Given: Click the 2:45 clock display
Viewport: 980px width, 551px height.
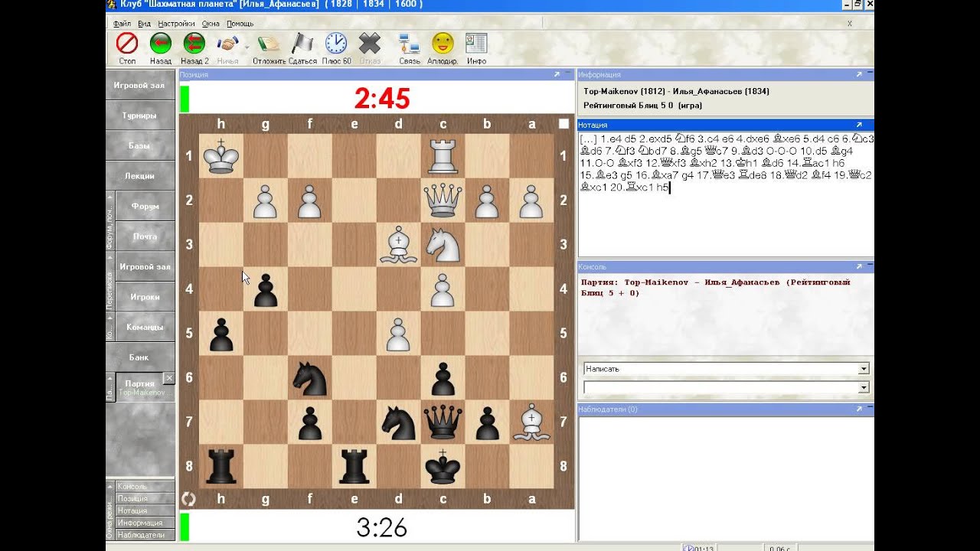Looking at the screenshot, I should tap(382, 99).
